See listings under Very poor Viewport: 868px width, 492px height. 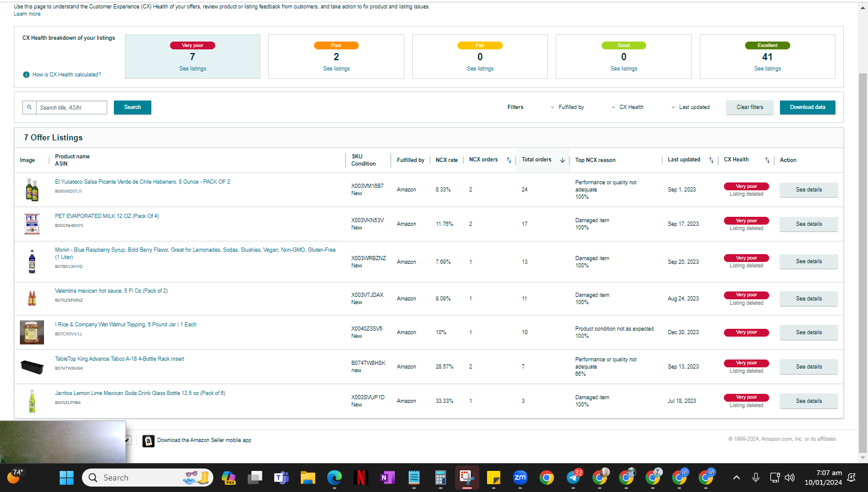click(x=193, y=69)
